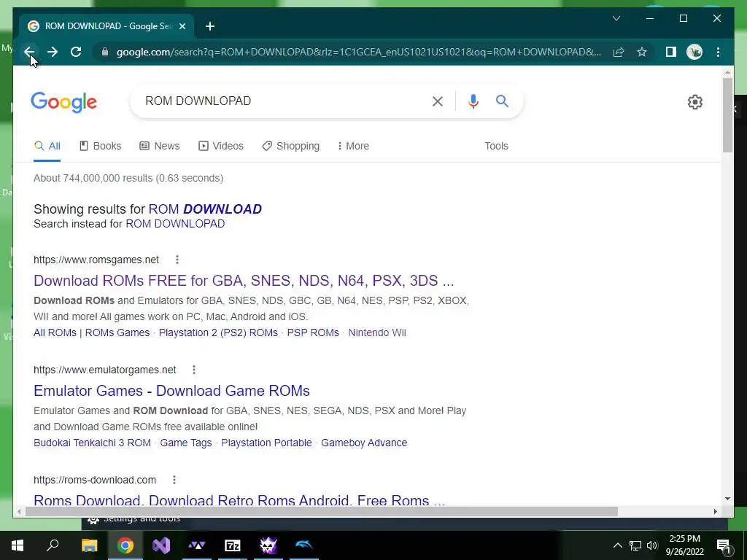Open the Windows Start menu

coord(18,545)
